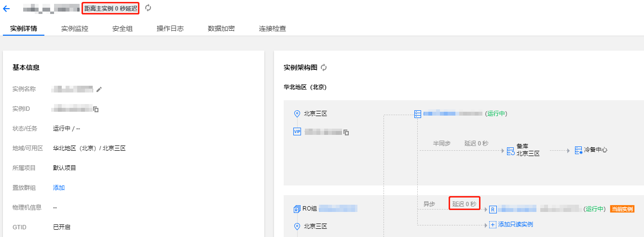Copy the VIP address
This screenshot has height=237, width=644.
(x=346, y=132)
